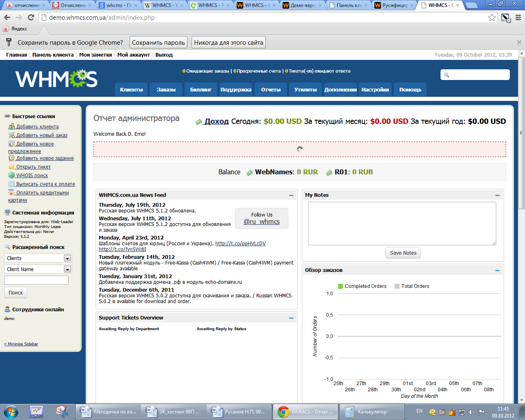Open the Биллинг menu
Viewport: 525px width, 420px height.
pos(201,89)
